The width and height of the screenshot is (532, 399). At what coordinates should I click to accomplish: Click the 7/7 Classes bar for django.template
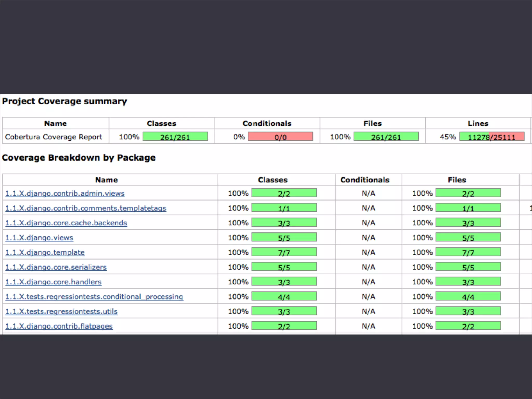click(x=284, y=252)
